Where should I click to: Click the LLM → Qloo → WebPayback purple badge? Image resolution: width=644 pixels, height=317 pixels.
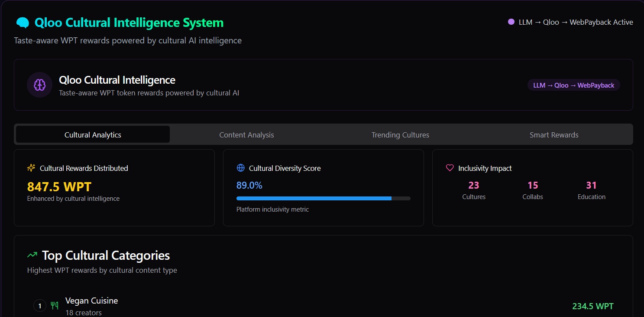[x=573, y=85]
